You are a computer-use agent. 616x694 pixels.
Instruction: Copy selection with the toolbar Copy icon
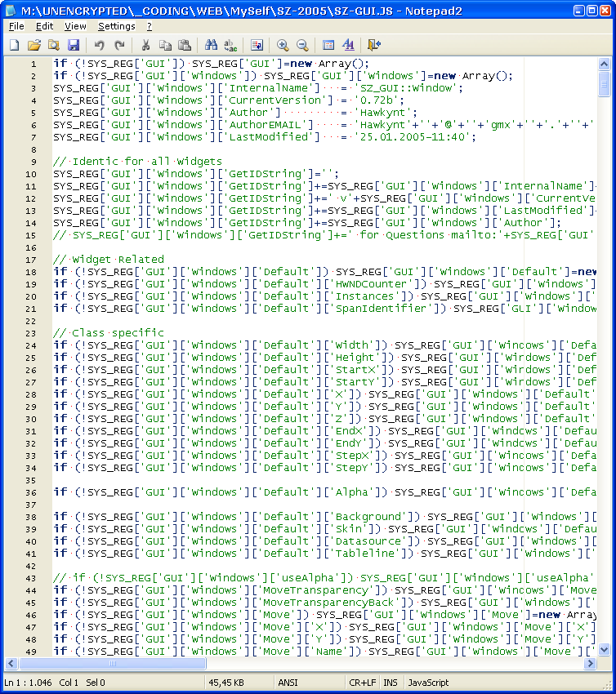[x=165, y=45]
